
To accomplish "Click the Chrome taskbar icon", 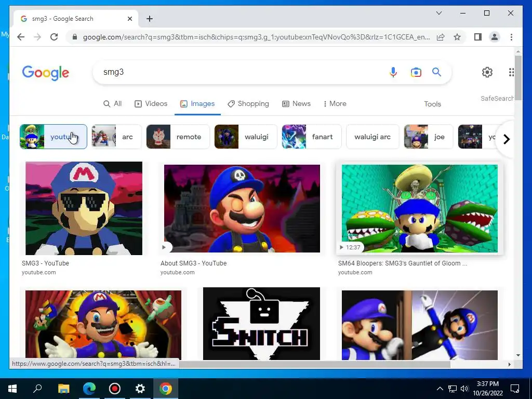I will (x=166, y=389).
